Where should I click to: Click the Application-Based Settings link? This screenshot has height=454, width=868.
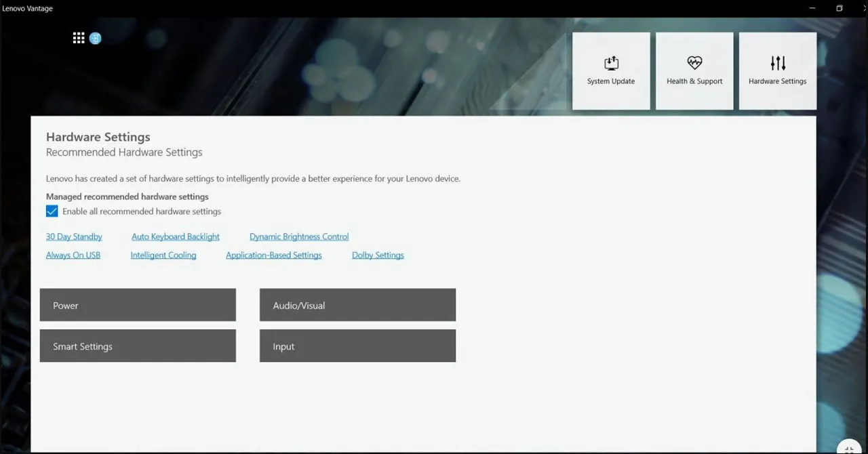click(274, 255)
